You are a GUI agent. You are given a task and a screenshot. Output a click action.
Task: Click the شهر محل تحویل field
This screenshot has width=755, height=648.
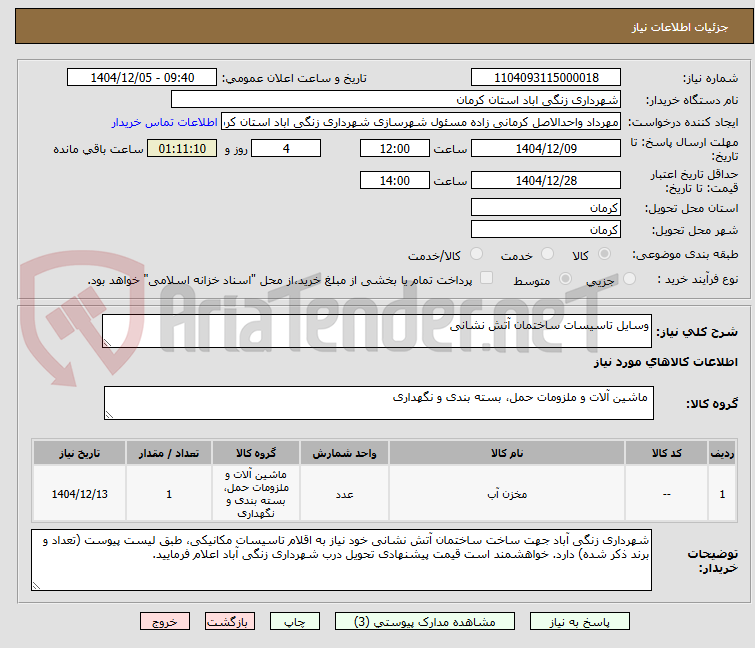[x=546, y=230]
